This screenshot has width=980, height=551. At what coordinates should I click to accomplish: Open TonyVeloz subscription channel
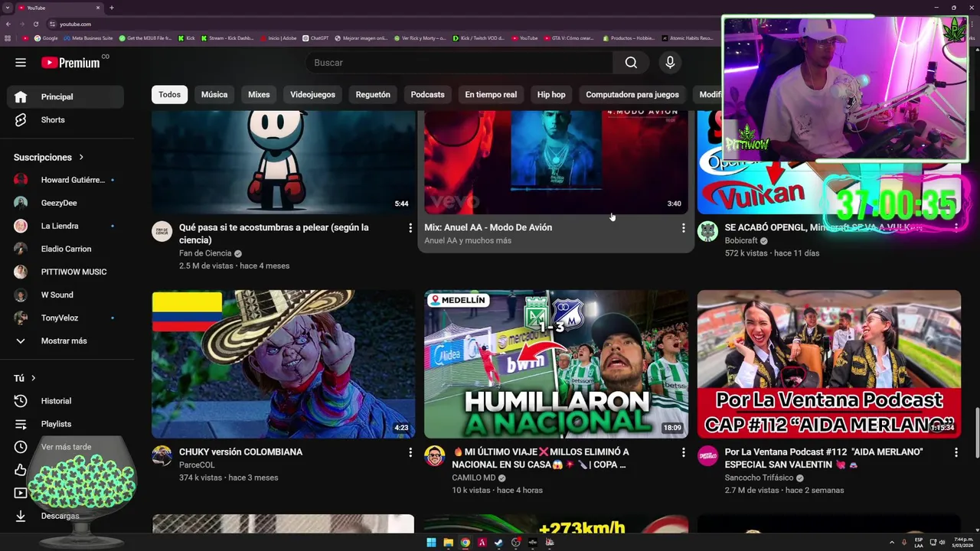pos(65,318)
